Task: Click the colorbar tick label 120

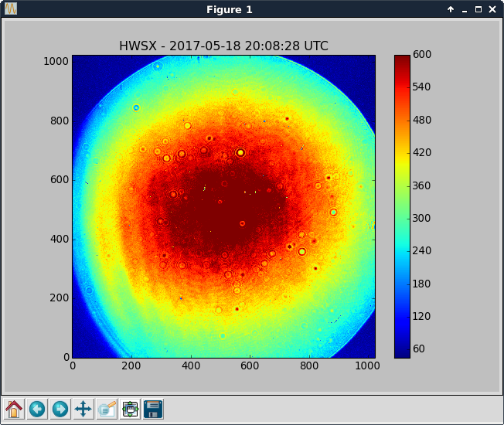Action: click(x=422, y=316)
